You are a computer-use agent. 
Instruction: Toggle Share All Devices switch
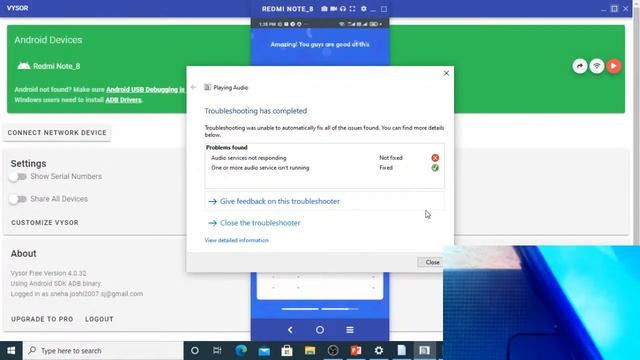(x=18, y=199)
